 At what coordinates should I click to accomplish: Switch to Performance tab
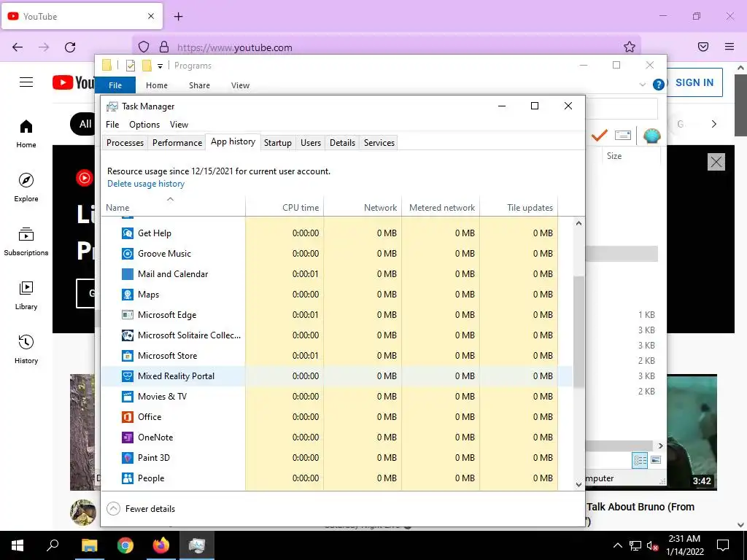point(177,143)
